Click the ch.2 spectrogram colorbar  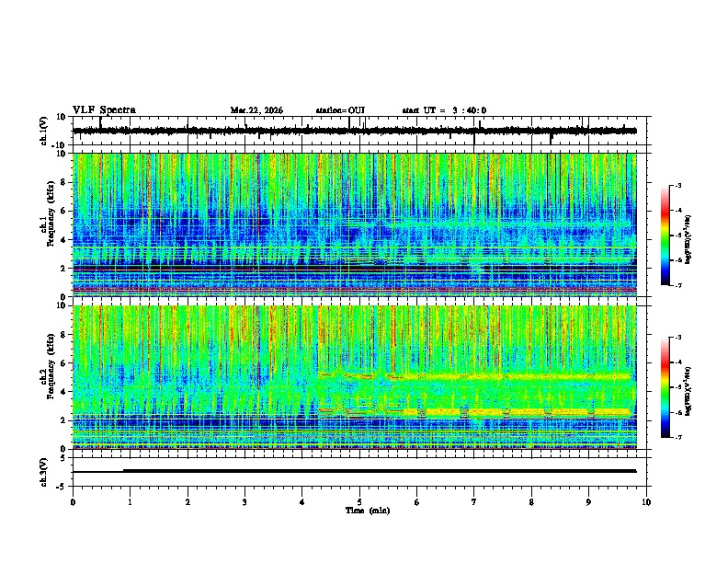tap(665, 387)
